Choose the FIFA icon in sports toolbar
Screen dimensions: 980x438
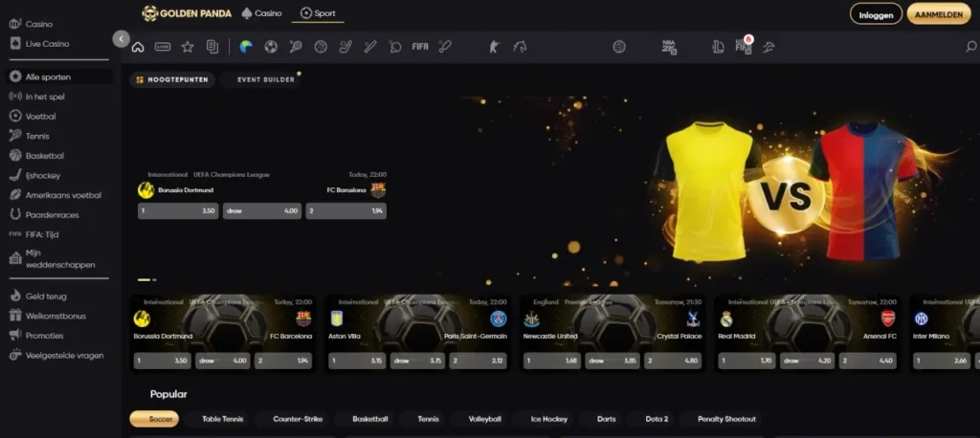(420, 46)
